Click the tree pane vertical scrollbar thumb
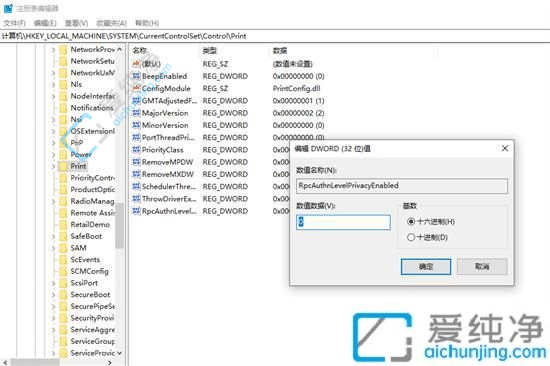Viewport: 550px width, 366px height. 120,225
